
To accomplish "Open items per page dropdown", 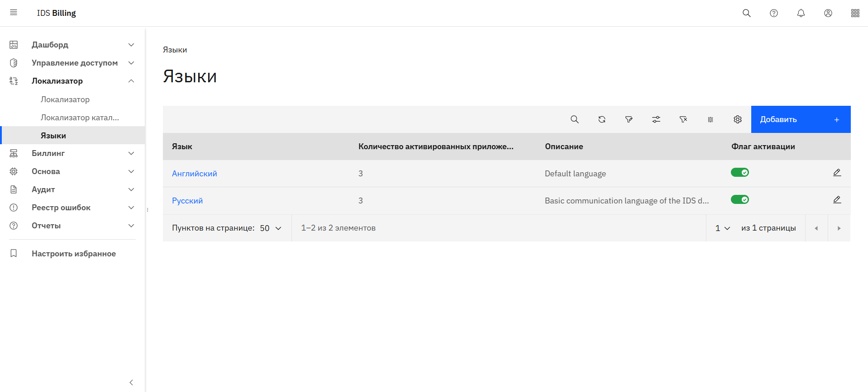I will [271, 228].
